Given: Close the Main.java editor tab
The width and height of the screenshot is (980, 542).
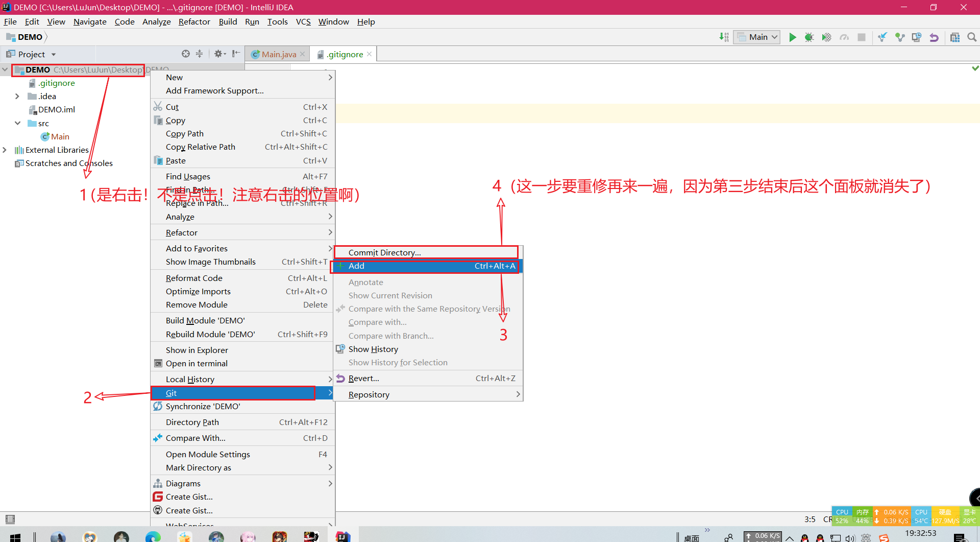Looking at the screenshot, I should (302, 54).
